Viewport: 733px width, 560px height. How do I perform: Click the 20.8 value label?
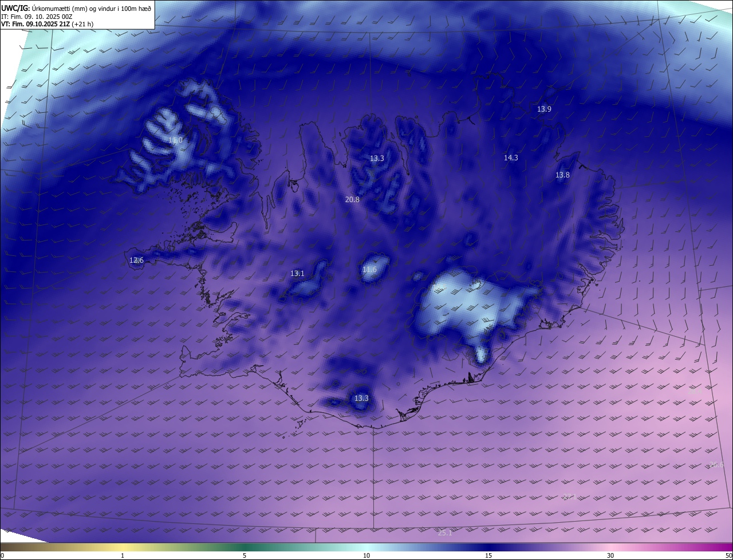pyautogui.click(x=352, y=200)
